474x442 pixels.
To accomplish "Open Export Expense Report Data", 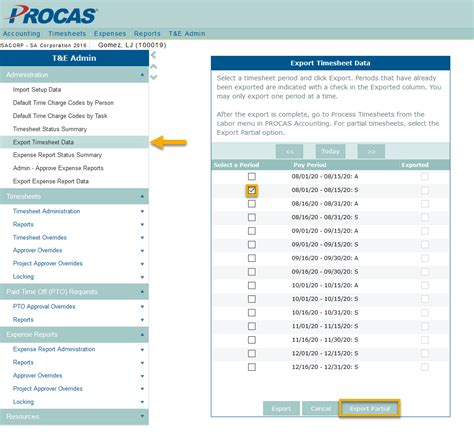I will coord(51,181).
